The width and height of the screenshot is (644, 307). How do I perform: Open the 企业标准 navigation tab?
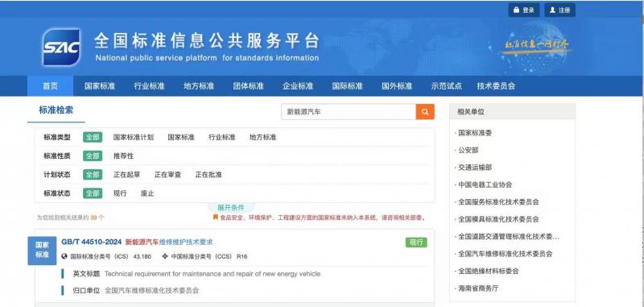coord(298,86)
